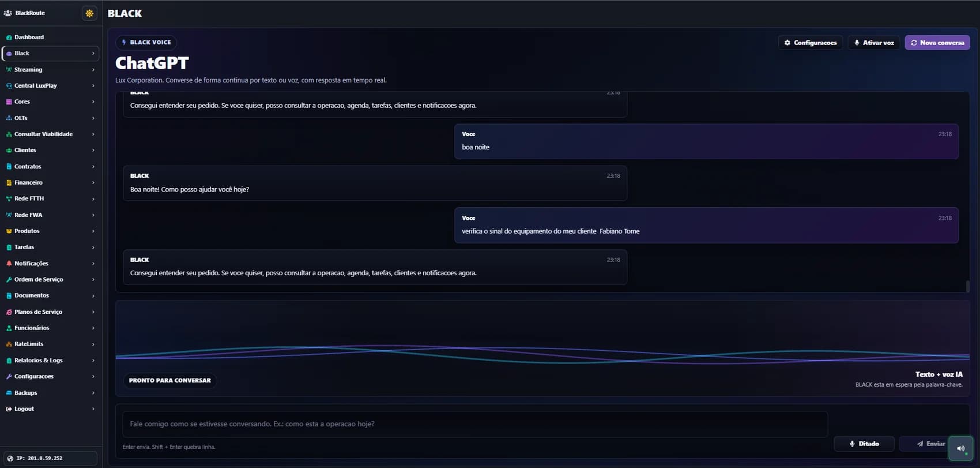Click the Planos de Serviço icon
980x468 pixels.
pyautogui.click(x=9, y=312)
